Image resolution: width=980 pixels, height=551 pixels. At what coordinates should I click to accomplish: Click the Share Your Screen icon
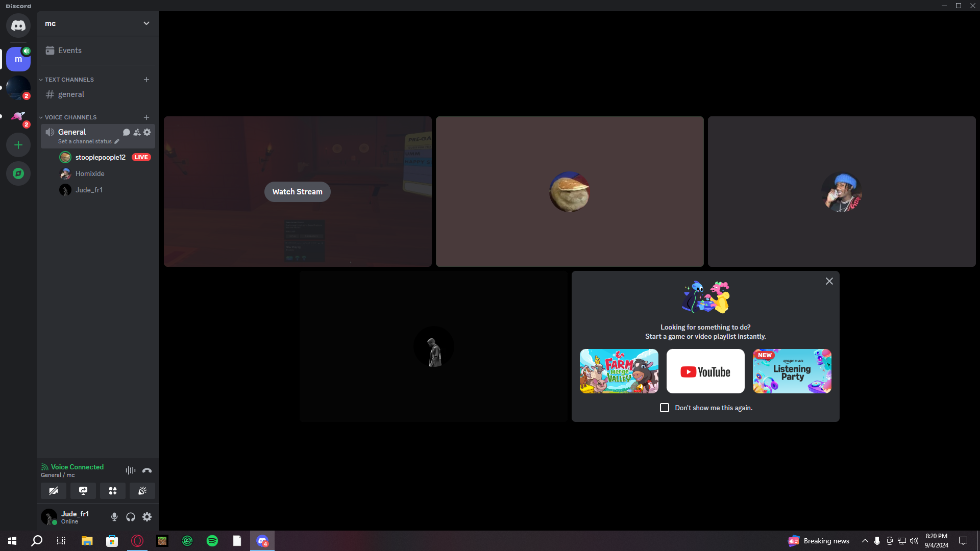pyautogui.click(x=83, y=491)
